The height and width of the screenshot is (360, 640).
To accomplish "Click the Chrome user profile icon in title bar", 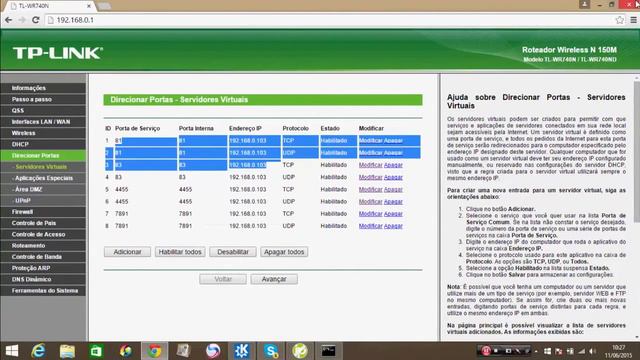I will click(x=584, y=4).
